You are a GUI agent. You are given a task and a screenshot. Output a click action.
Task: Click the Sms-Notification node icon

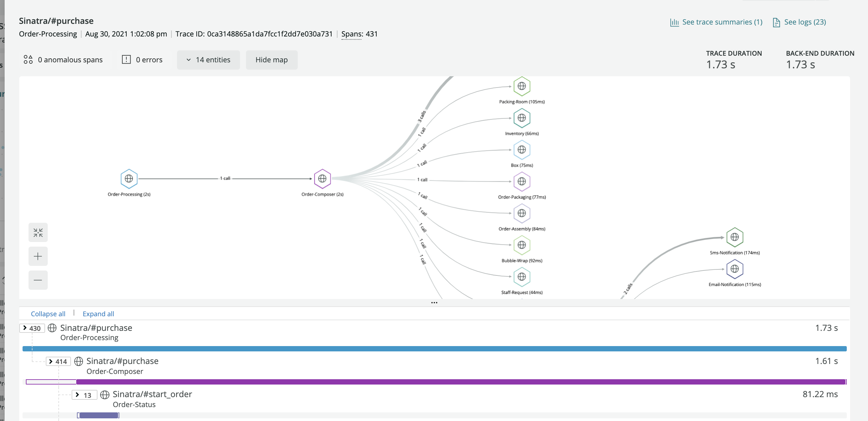[x=734, y=237]
